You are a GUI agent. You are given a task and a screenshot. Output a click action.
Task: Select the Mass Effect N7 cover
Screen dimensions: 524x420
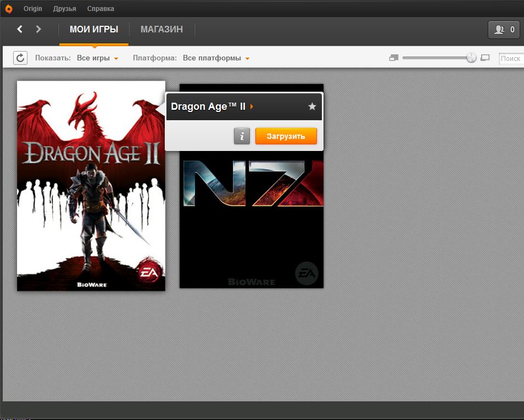[x=252, y=219]
